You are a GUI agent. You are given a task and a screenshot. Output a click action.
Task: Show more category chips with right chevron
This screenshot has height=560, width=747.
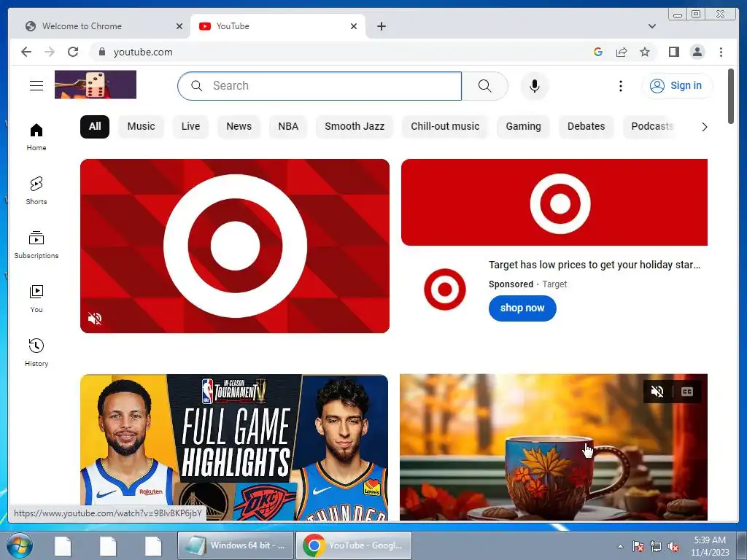(704, 127)
